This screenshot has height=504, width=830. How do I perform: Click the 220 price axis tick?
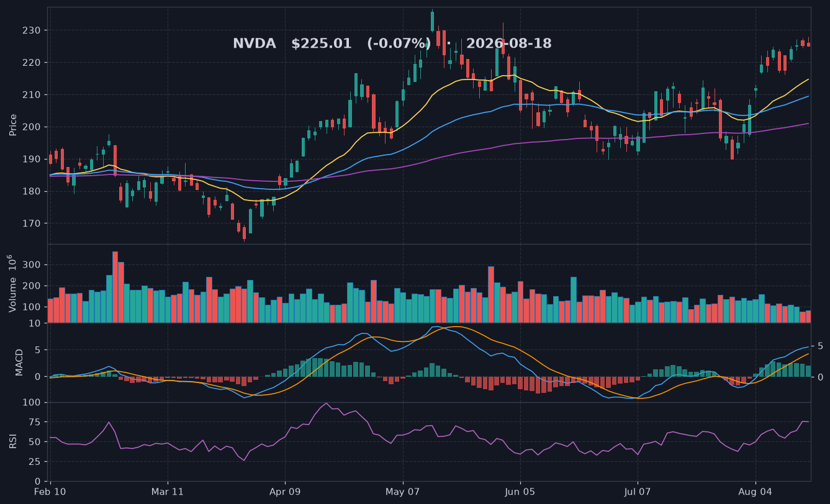click(x=32, y=63)
